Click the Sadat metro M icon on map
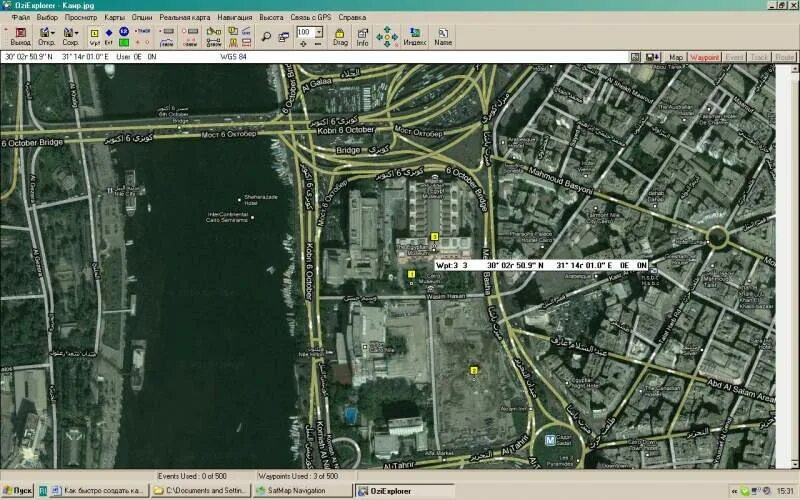Image resolution: width=800 pixels, height=500 pixels. 549,440
